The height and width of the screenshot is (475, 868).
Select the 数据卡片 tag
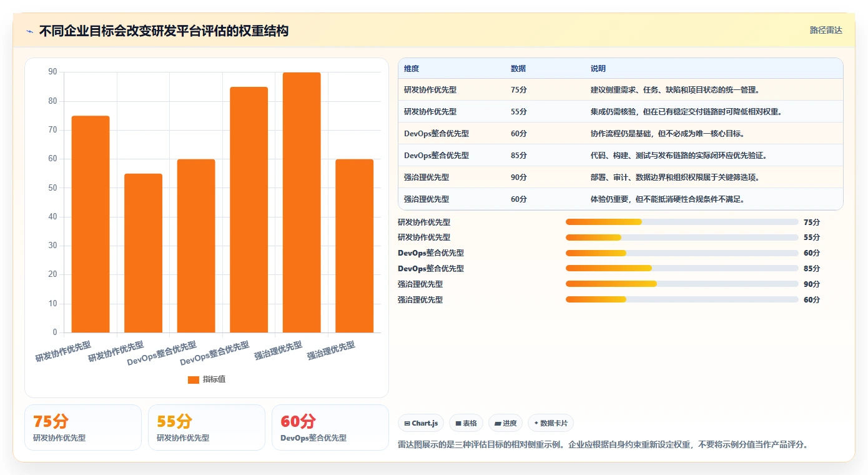click(551, 423)
